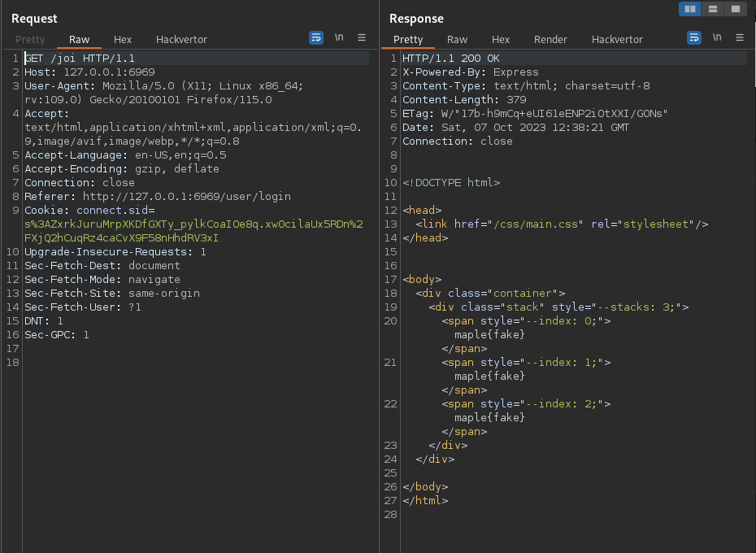
Task: Click the link href="/css/main.css" line
Action: (563, 224)
